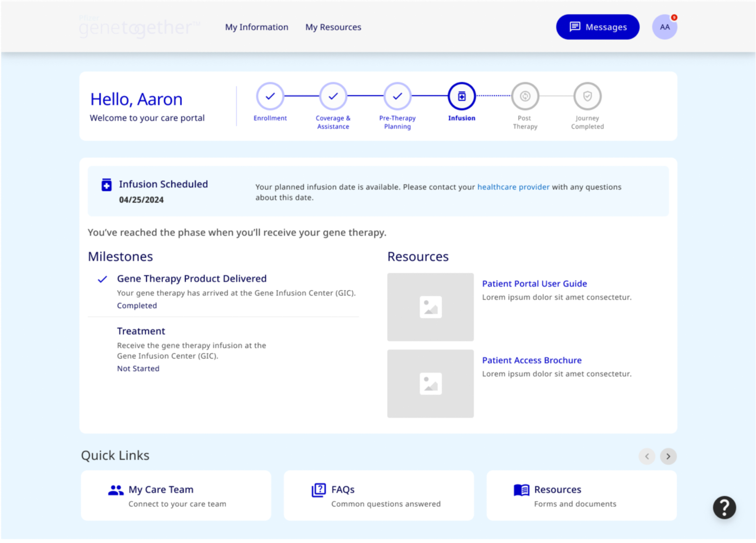Click the AA profile avatar
Viewport: 756px width, 543px height.
[664, 27]
